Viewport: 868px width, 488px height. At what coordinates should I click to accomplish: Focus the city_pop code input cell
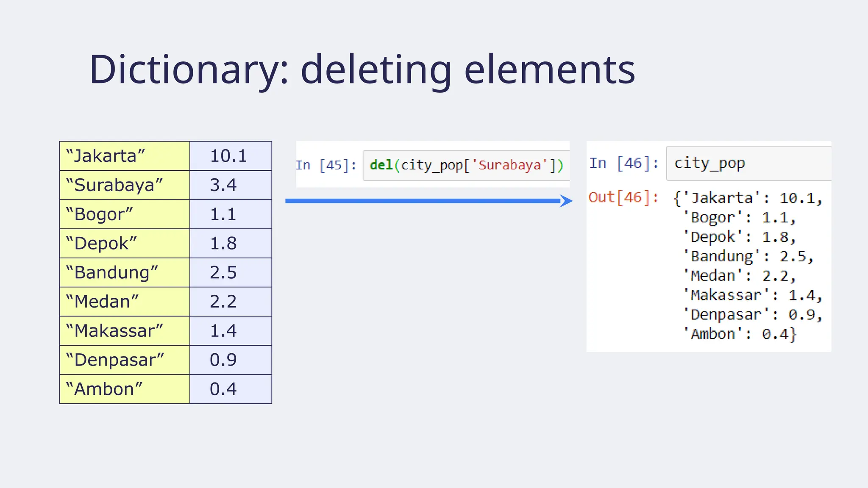pyautogui.click(x=748, y=164)
